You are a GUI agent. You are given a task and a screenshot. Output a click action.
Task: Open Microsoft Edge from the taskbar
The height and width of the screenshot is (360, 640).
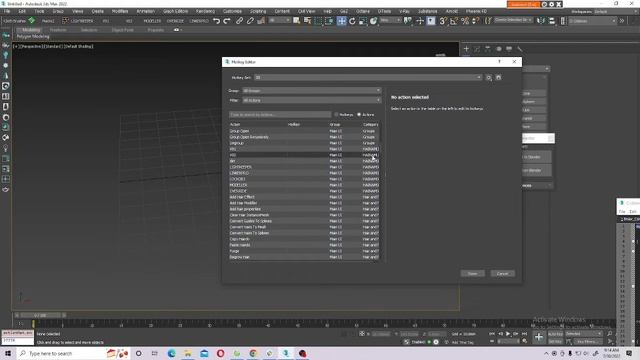171,353
